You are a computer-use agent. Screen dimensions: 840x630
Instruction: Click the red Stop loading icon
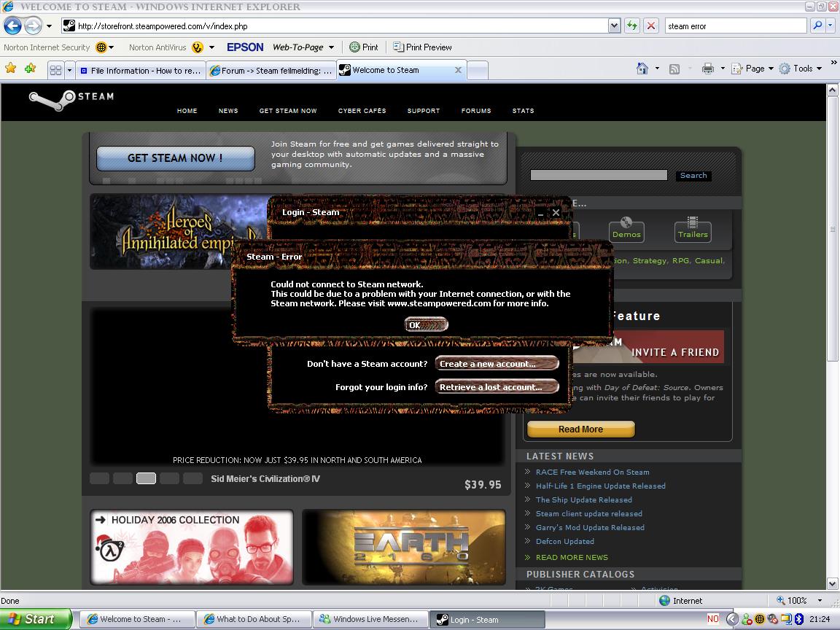click(x=651, y=26)
